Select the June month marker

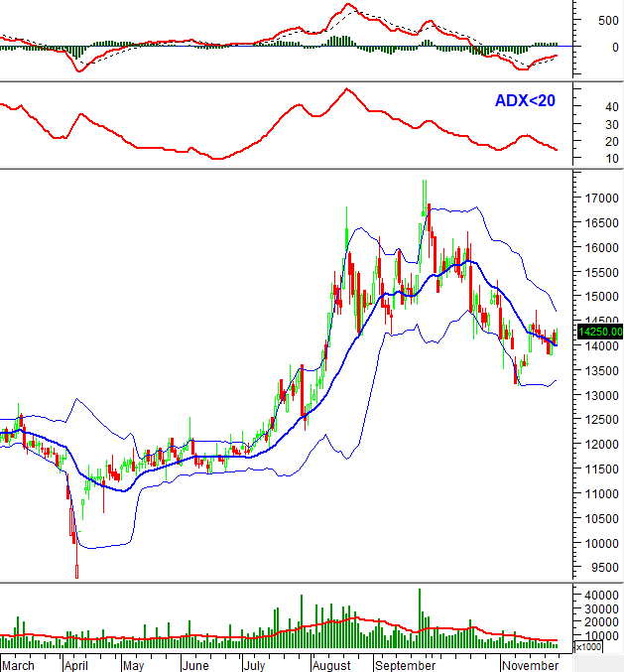click(x=196, y=664)
